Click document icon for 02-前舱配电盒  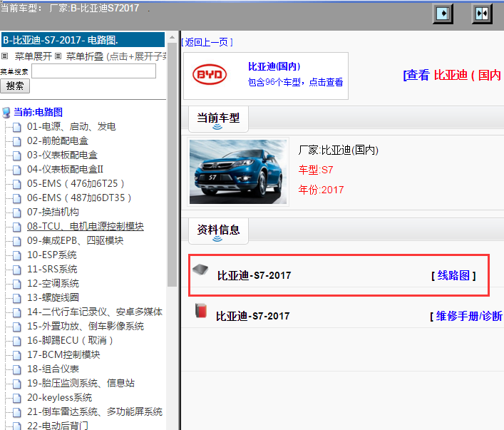coord(17,141)
